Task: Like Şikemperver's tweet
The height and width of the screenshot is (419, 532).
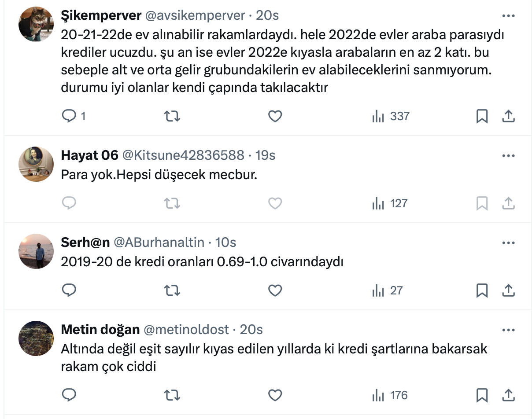Action: 275,116
